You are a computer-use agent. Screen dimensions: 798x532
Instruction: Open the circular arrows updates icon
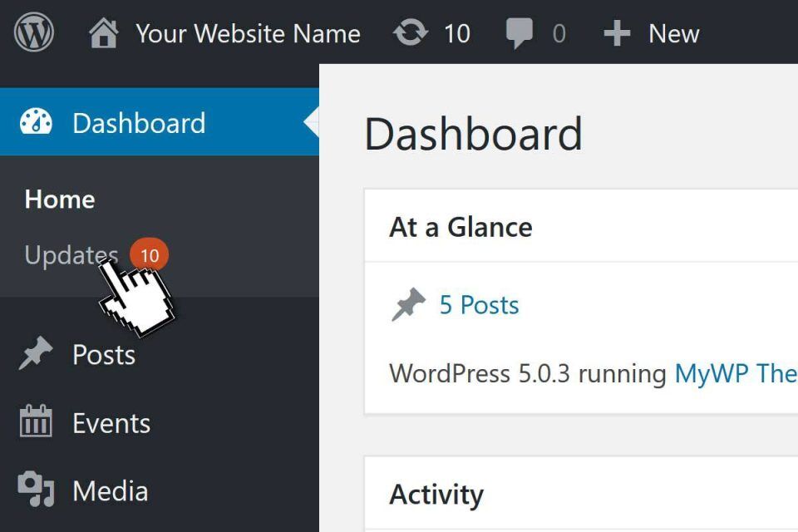point(410,34)
